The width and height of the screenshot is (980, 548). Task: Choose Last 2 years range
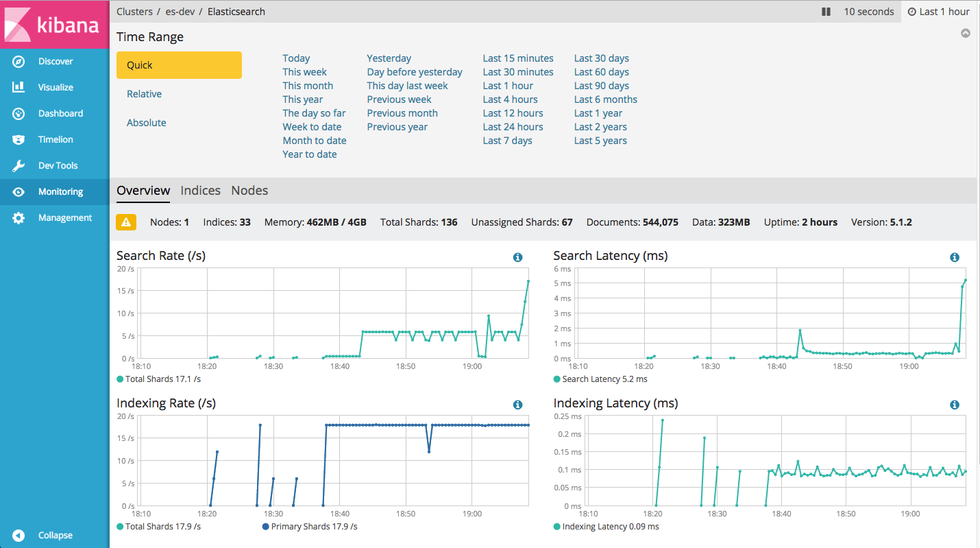[x=600, y=127]
